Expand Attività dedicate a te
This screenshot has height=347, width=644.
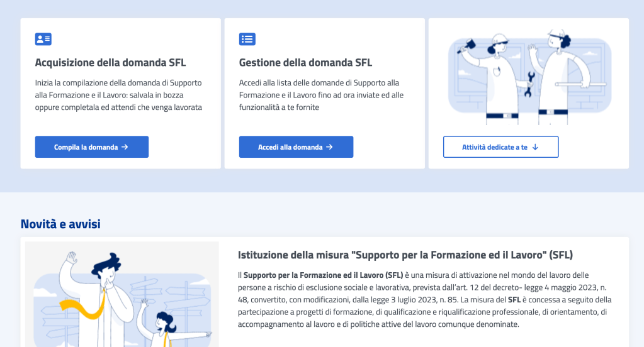pos(500,147)
